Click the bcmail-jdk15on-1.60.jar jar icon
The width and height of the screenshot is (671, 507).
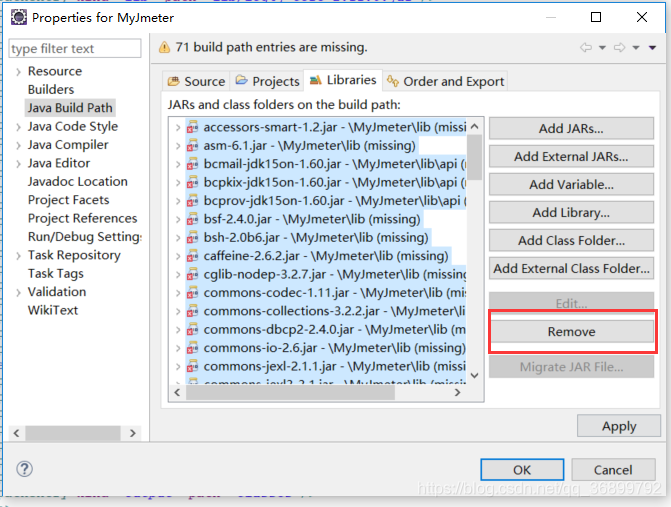pos(193,164)
